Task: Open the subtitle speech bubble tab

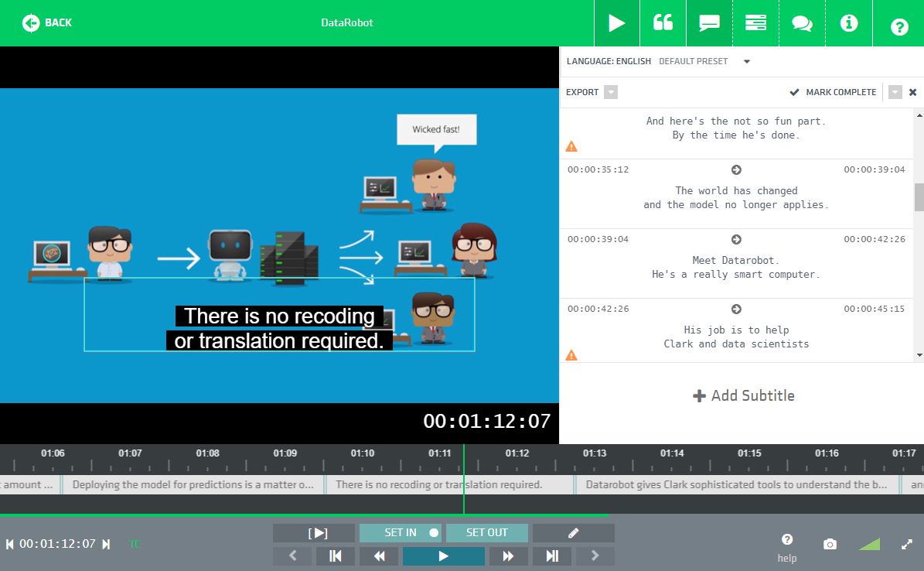Action: (x=709, y=23)
